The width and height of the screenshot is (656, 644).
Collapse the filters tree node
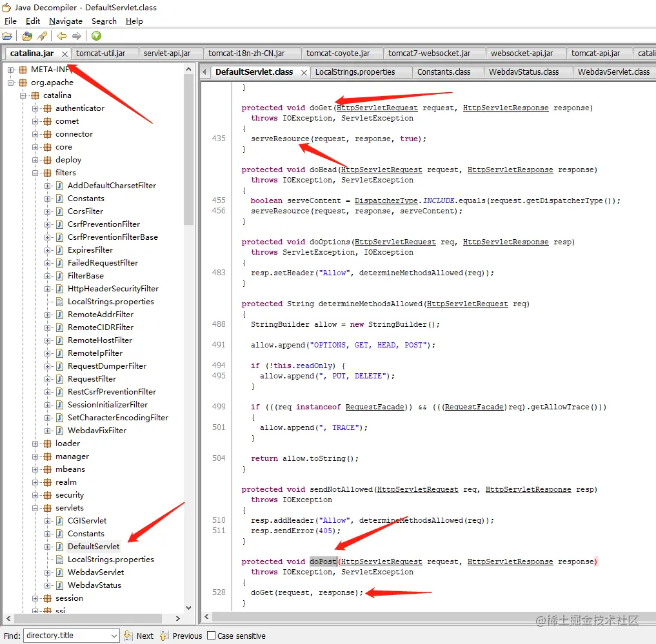click(x=35, y=173)
